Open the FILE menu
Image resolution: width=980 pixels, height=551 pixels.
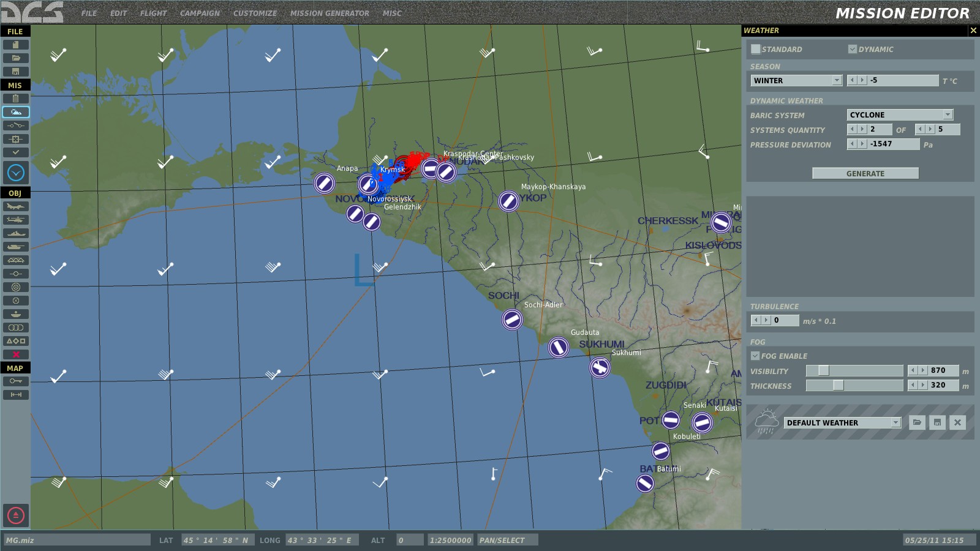tap(89, 13)
